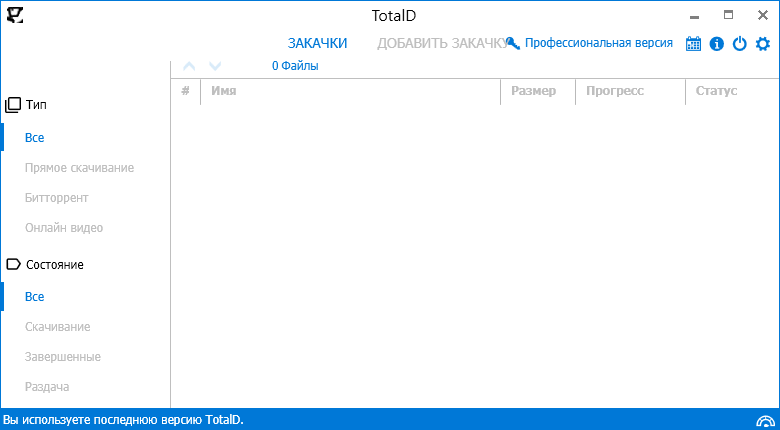
Task: Click the latest version status bar message
Action: [x=123, y=420]
